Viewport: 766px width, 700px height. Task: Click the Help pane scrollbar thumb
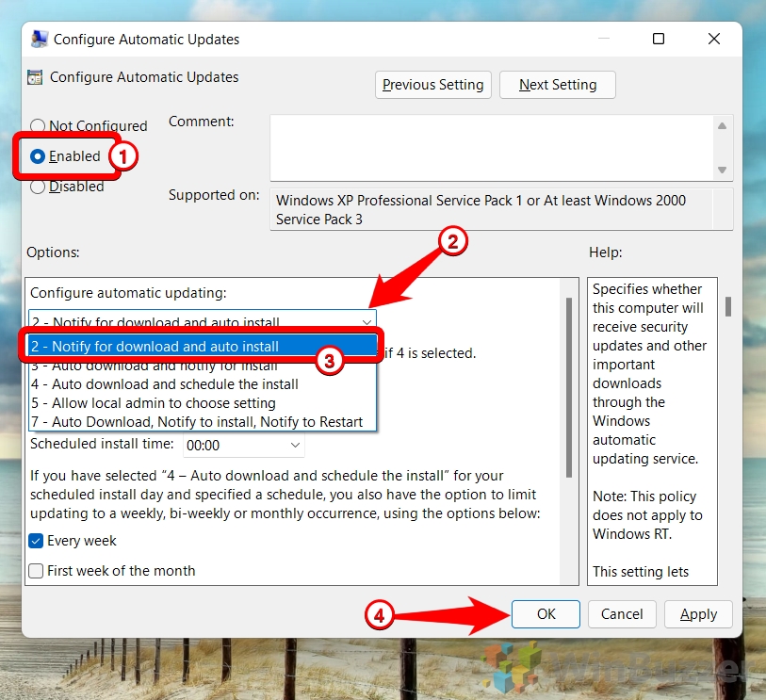[x=728, y=307]
